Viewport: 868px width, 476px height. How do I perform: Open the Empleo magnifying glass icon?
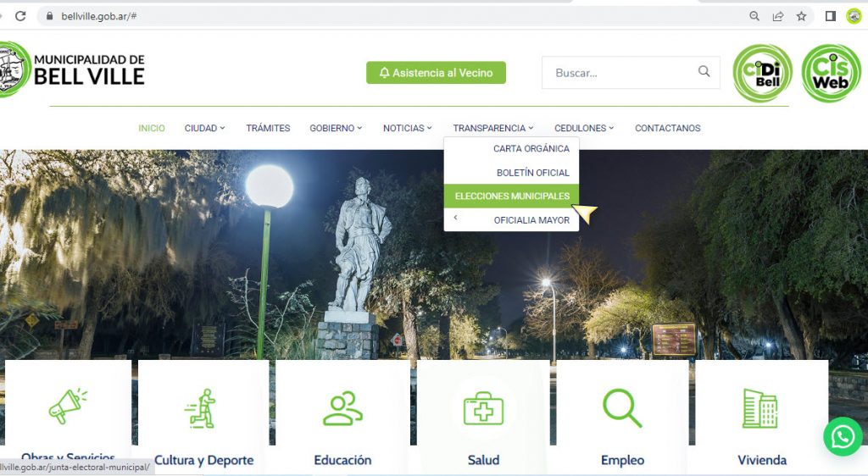point(621,408)
